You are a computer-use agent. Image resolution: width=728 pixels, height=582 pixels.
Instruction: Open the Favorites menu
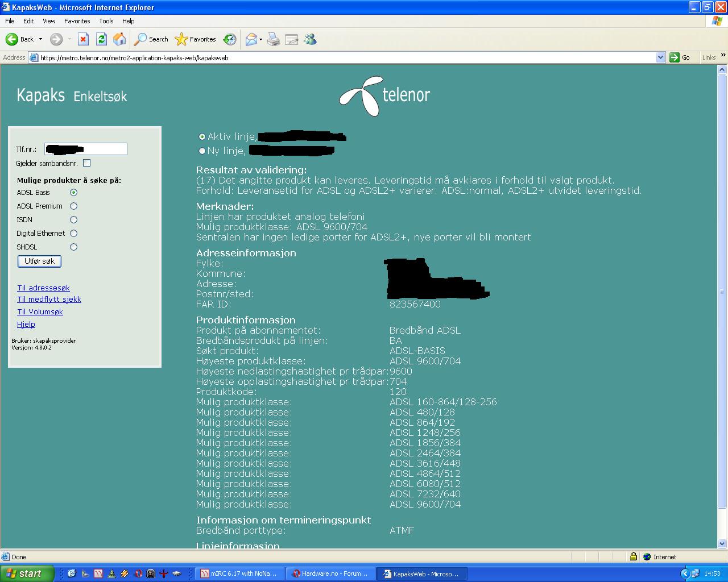click(77, 21)
